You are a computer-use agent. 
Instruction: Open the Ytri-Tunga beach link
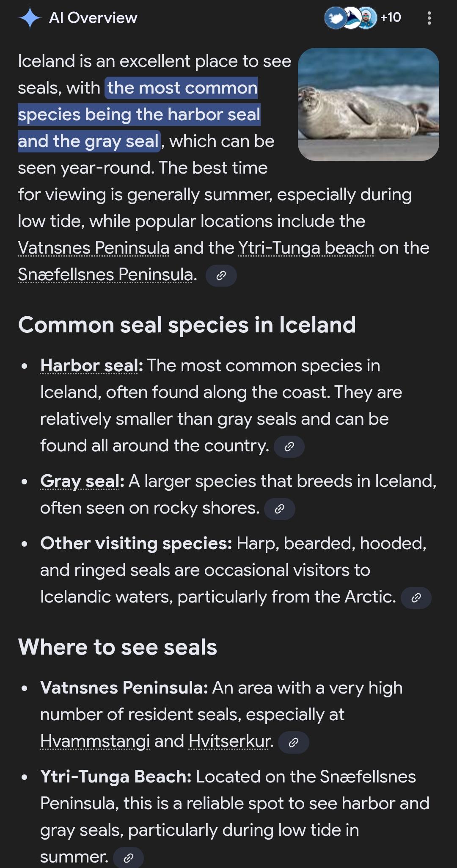tap(306, 248)
